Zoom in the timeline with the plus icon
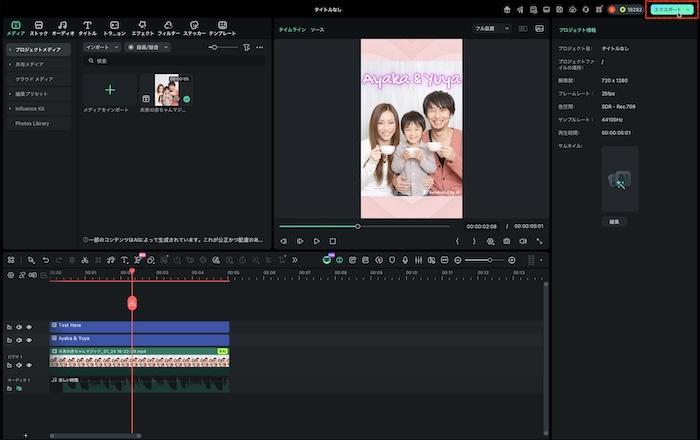This screenshot has width=700, height=440. coord(512,260)
